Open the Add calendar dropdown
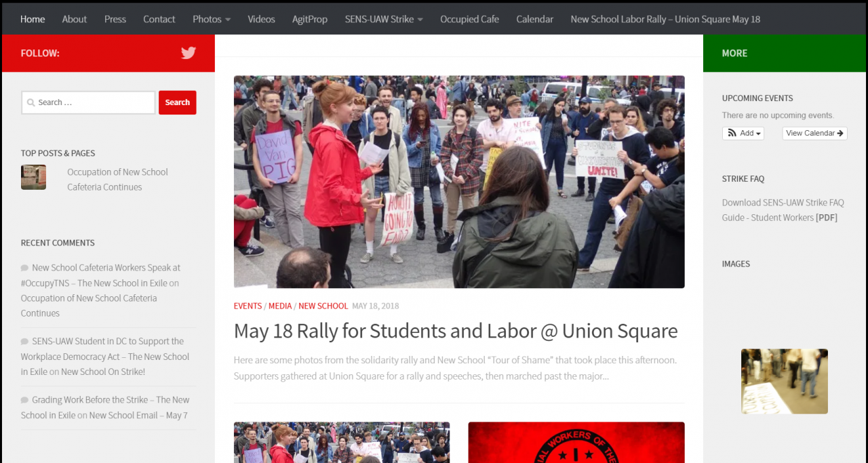Screen dimensions: 868x463 743,134
